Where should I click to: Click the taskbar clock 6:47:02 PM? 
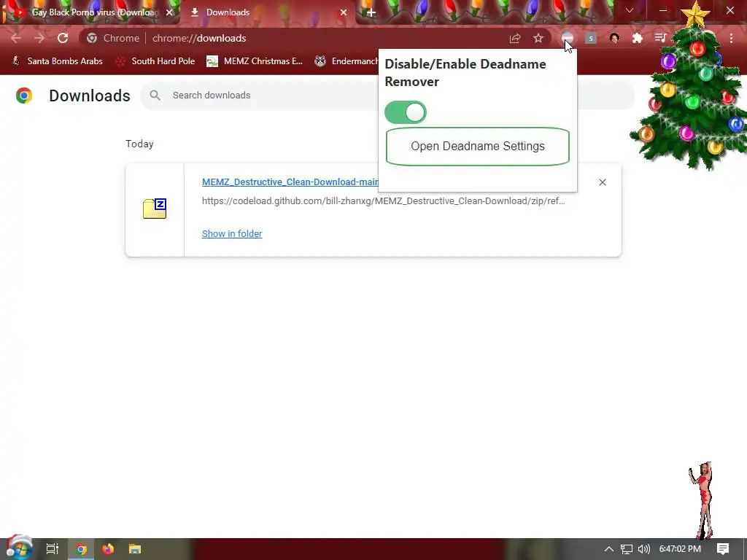tap(680, 549)
